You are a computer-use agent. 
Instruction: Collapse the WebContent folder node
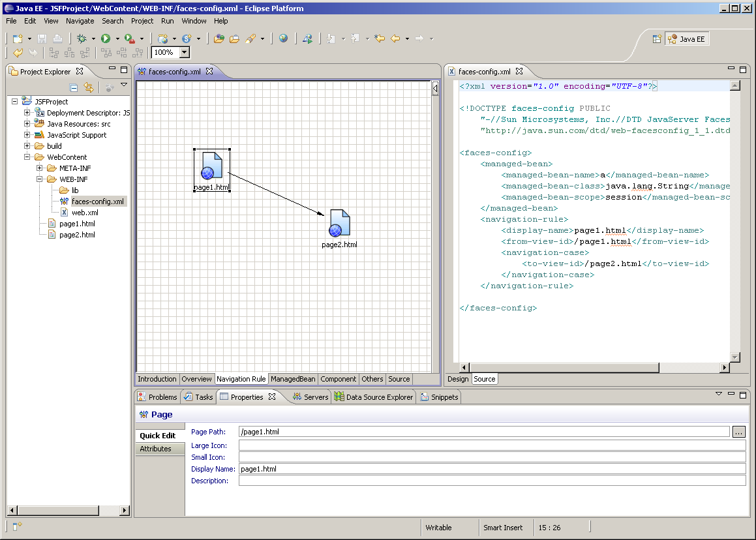[x=27, y=157]
